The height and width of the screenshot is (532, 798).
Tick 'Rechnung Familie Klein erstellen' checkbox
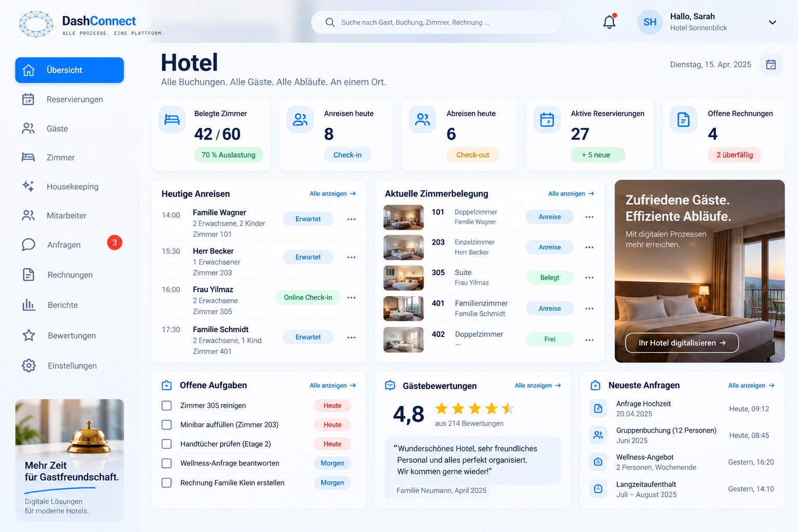167,483
